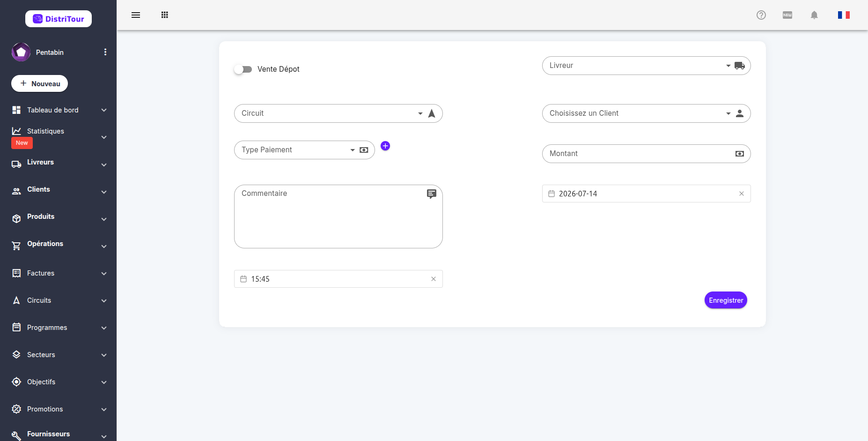
Task: Open the apps grid icon
Action: (x=165, y=15)
